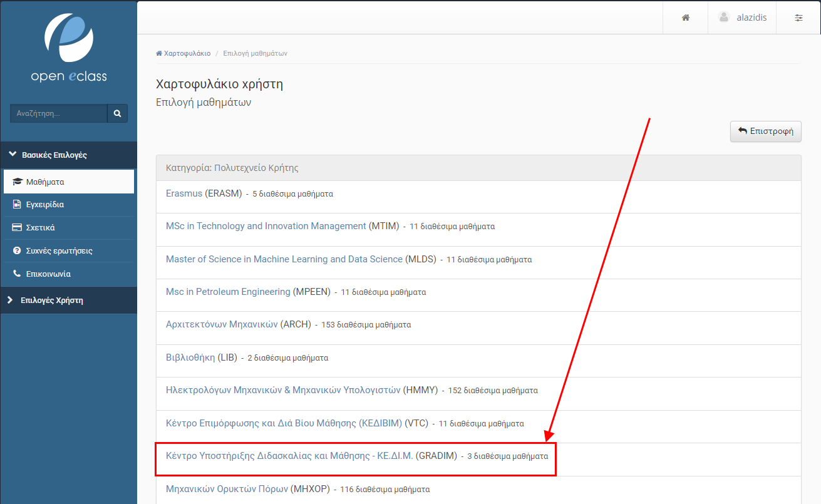The width and height of the screenshot is (821, 504).
Task: Open Κέντρο Υποστήριξης Διδασκαλίας και Μάθησης - ΚΕ.ΔΙ.Μ.
Action: pos(289,456)
